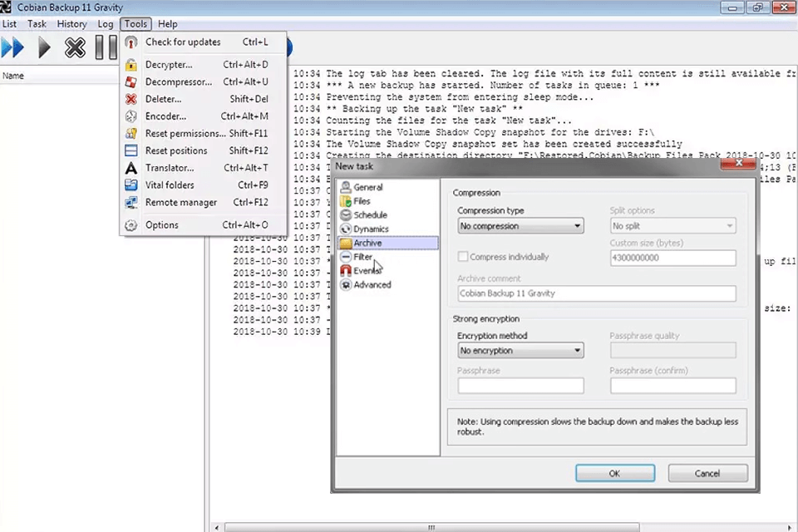Click the General user icon in New task
Screen dimensions: 798x532
pyautogui.click(x=346, y=187)
